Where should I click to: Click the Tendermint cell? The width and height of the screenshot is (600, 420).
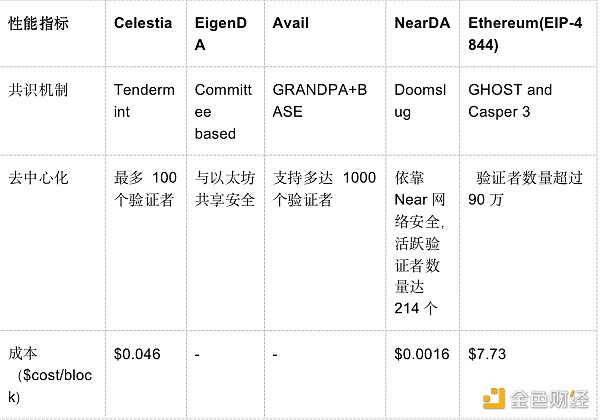[x=144, y=100]
